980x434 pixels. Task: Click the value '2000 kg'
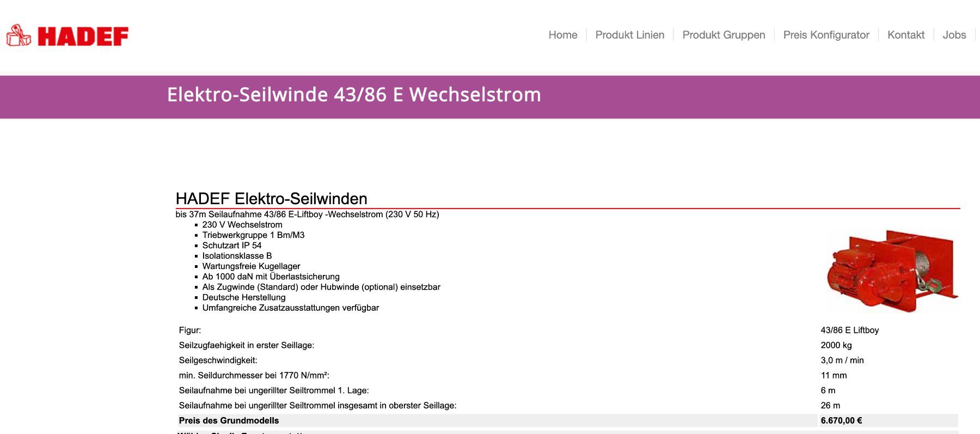pos(836,345)
